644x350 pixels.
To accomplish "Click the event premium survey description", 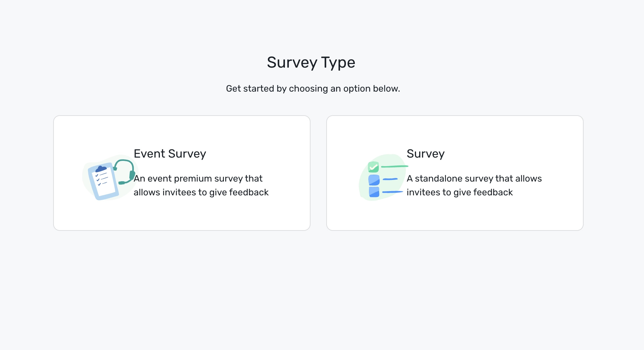I will 201,185.
